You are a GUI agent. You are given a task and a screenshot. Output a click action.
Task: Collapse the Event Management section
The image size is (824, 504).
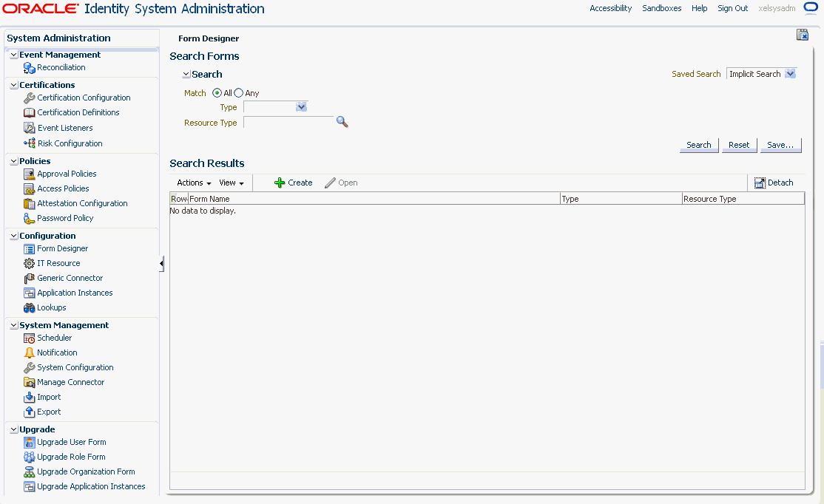[x=14, y=55]
